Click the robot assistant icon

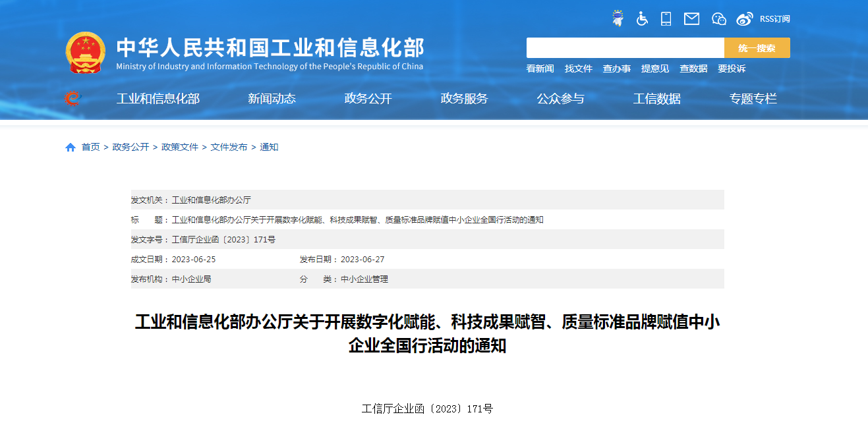pos(618,18)
